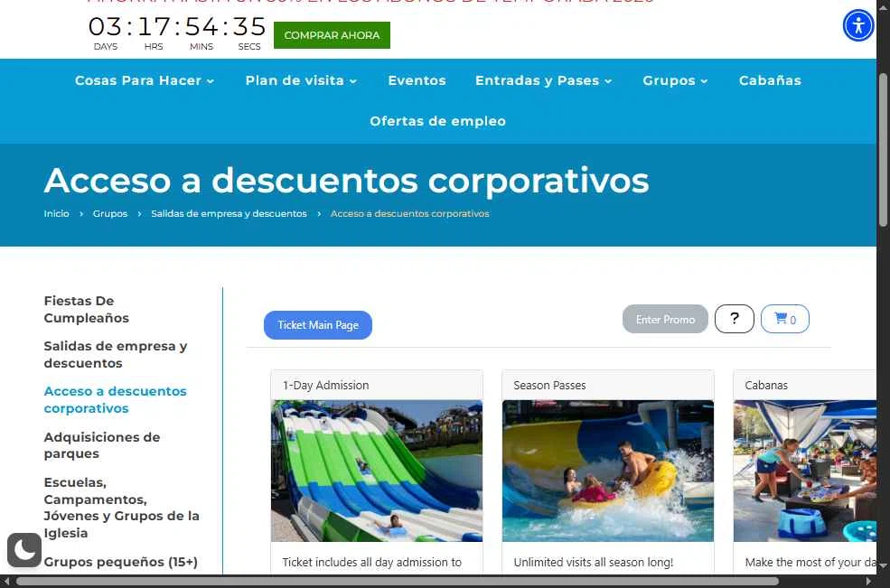890x588 pixels.
Task: Click 'Ticket includes all day admission to' text
Action: pyautogui.click(x=371, y=562)
